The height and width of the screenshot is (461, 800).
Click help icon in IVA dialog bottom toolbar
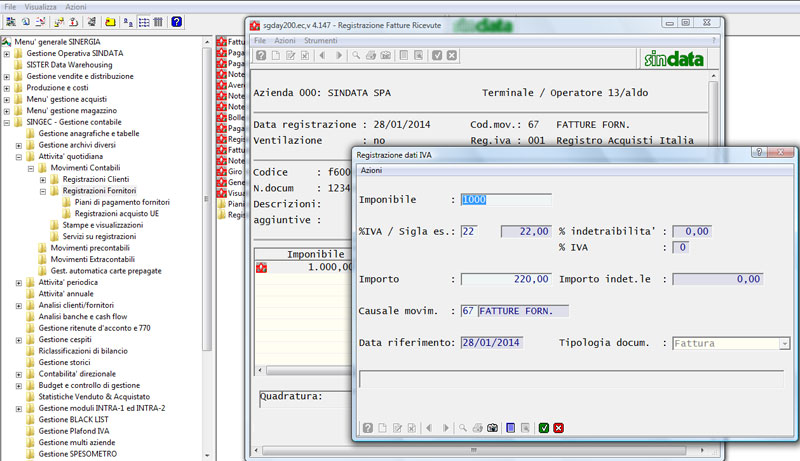click(x=367, y=428)
